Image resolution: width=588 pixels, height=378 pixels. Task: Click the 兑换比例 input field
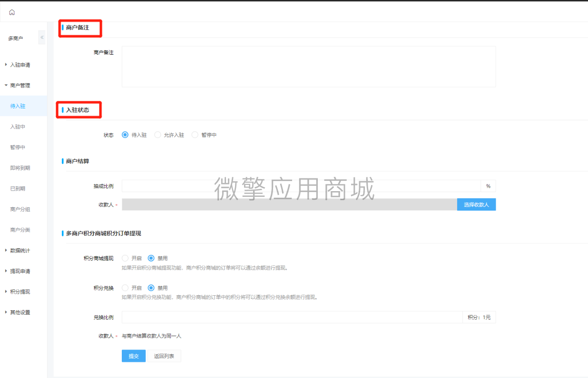[x=292, y=317]
